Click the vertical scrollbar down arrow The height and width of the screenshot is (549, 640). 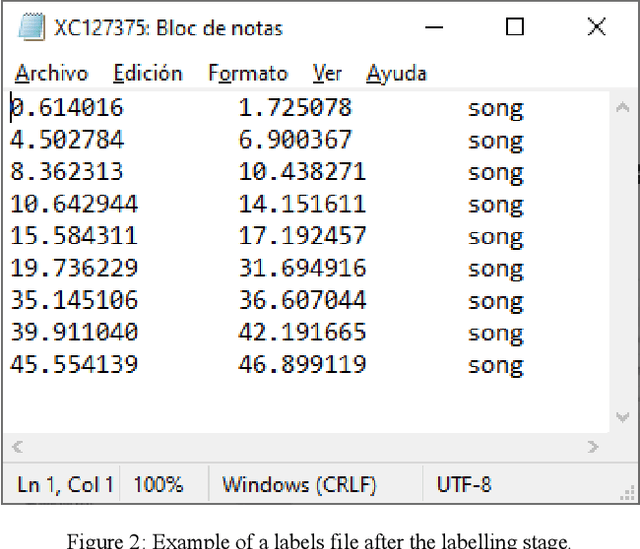(x=623, y=417)
